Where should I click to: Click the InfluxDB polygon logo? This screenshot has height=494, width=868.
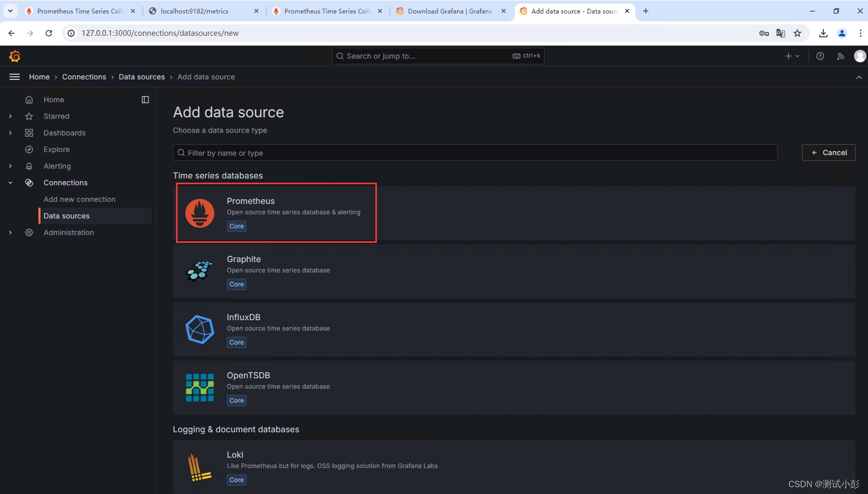[200, 330]
